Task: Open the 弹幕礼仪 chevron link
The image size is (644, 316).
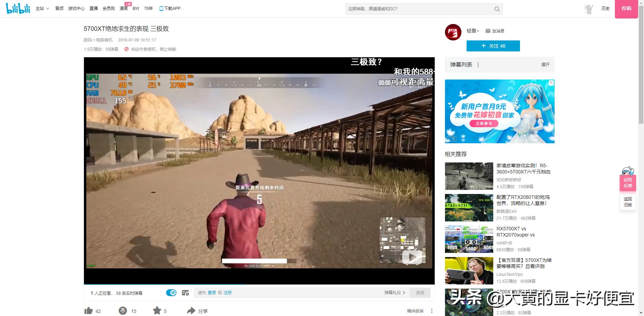Action: click(395, 293)
